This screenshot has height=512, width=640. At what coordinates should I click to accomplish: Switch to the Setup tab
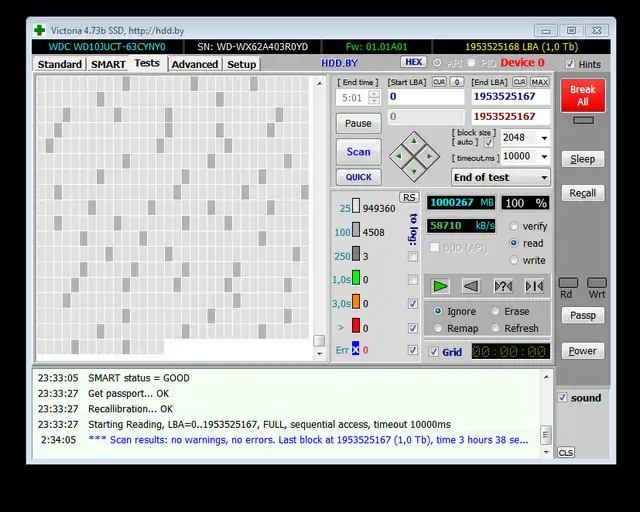point(242,64)
